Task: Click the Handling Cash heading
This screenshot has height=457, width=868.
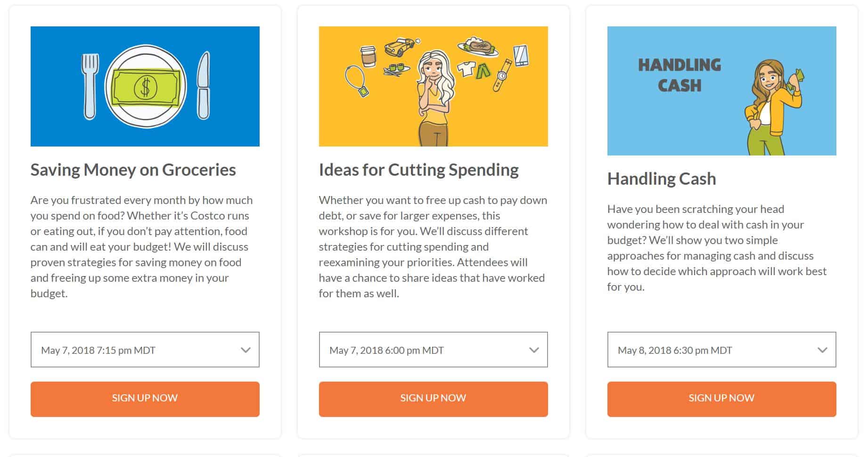Action: pos(662,179)
